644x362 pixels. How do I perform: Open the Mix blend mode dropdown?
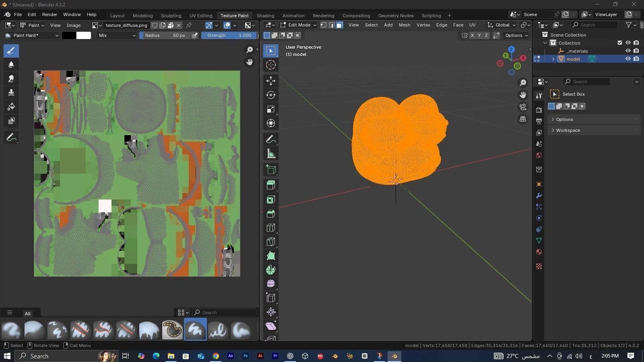click(117, 35)
